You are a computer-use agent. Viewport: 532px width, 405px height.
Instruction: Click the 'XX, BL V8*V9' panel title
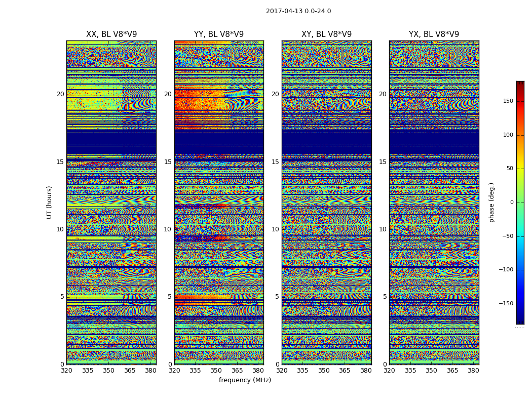(x=111, y=34)
